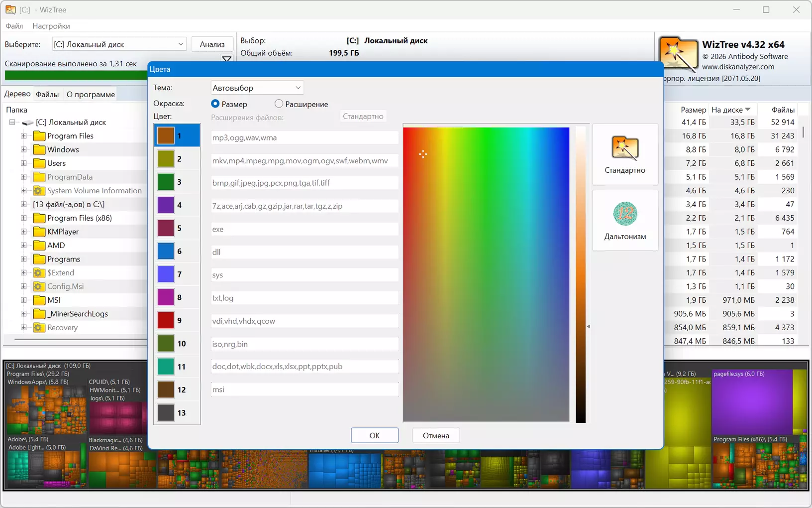Select color swatch 3 (green)

click(x=166, y=182)
